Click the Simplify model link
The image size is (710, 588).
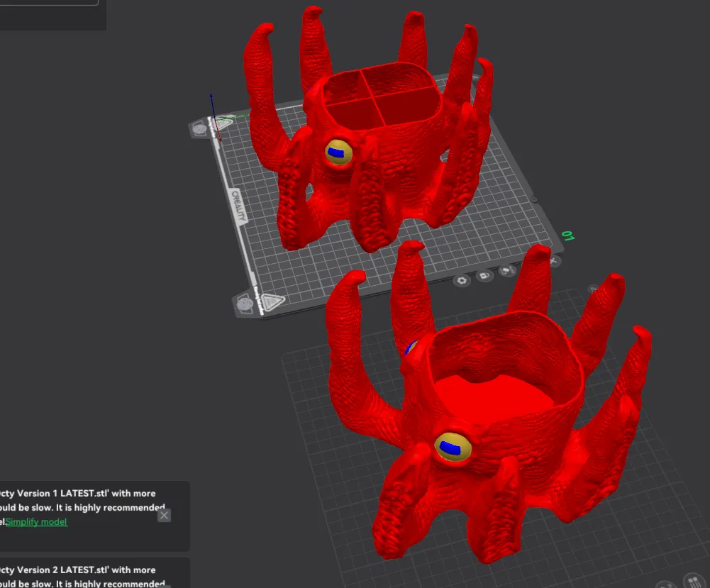coord(36,521)
